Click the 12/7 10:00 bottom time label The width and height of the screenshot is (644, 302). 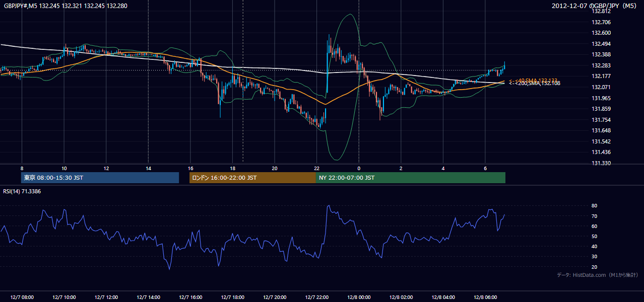click(64, 297)
